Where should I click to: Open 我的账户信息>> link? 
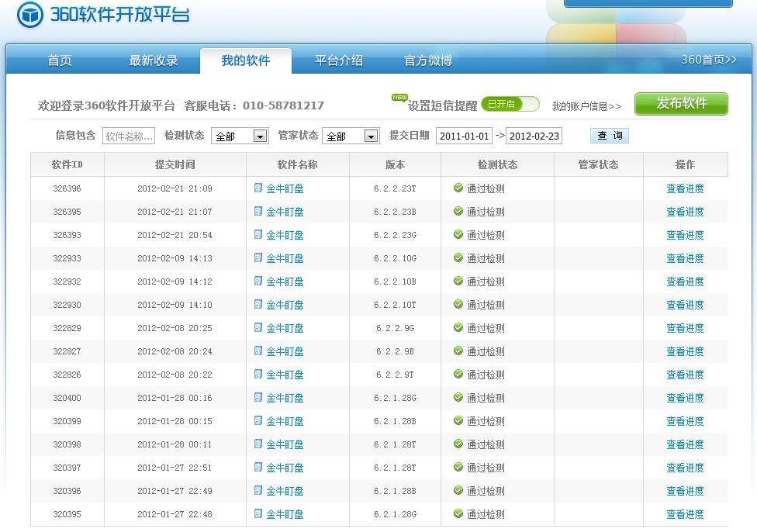[x=586, y=106]
